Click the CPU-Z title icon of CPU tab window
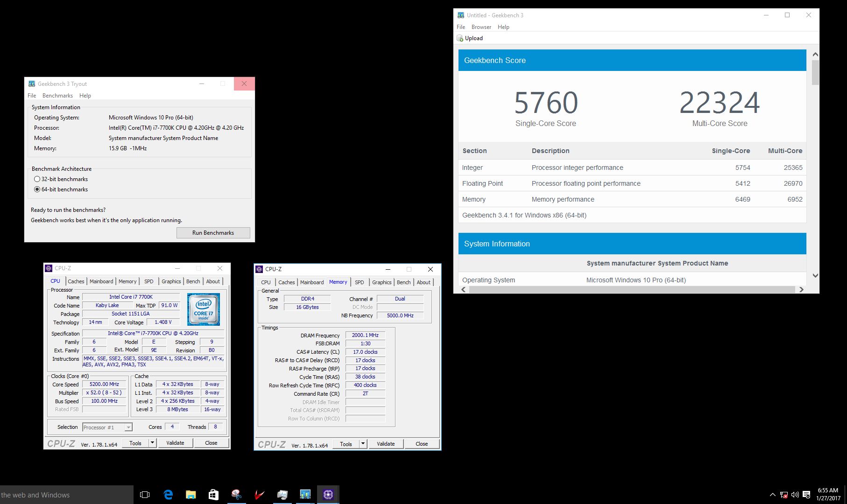847x504 pixels. (x=49, y=268)
